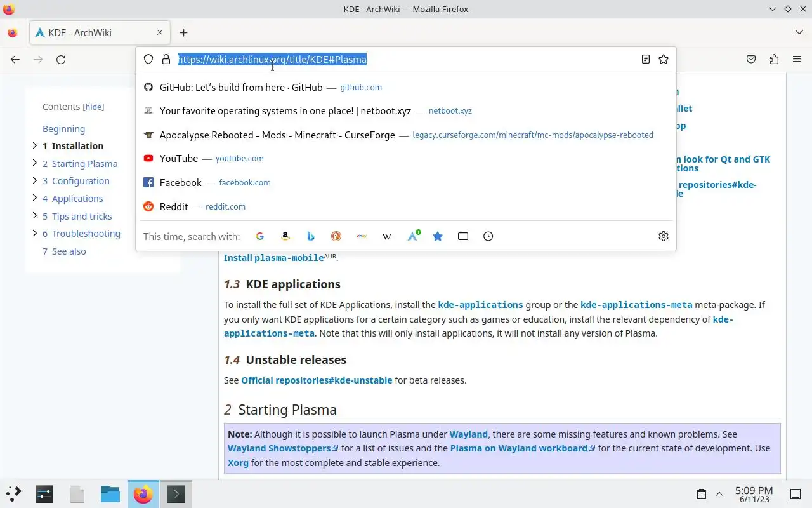Image resolution: width=812 pixels, height=508 pixels.
Task: Open Plasma on Wayland workboard link
Action: [523, 448]
